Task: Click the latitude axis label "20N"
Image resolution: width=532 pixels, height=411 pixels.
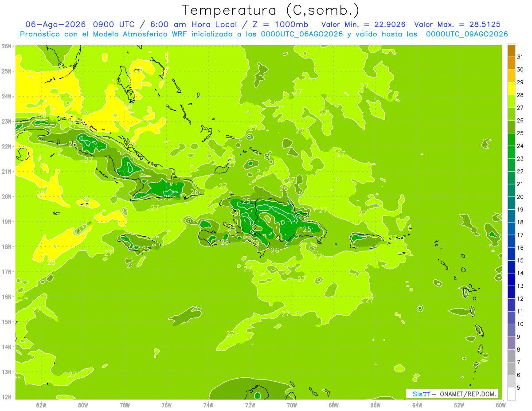Action: [7, 196]
